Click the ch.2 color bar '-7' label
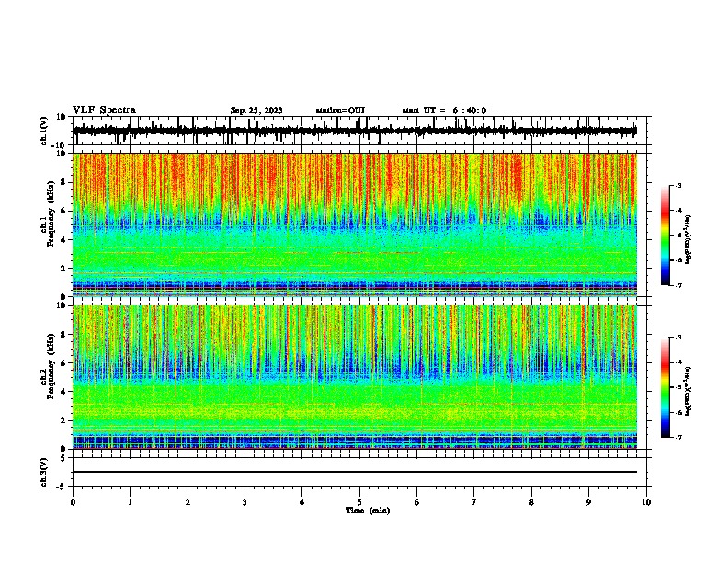Screen dimensions: 728x563 click(x=677, y=437)
